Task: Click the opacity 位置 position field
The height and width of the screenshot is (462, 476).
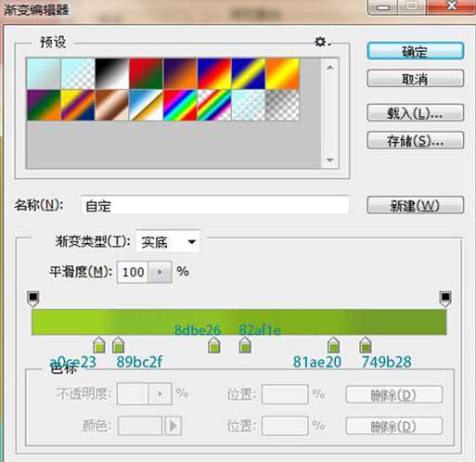Action: (285, 394)
